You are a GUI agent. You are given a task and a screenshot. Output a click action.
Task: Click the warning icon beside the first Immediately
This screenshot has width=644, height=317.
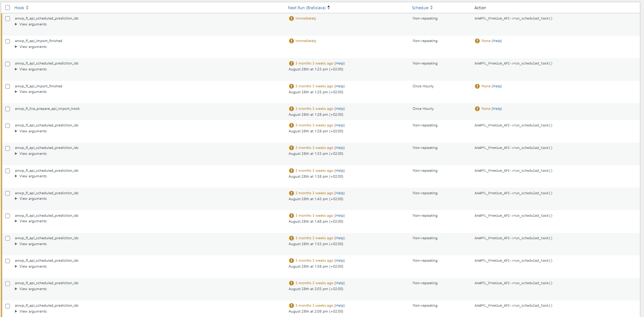(x=291, y=18)
